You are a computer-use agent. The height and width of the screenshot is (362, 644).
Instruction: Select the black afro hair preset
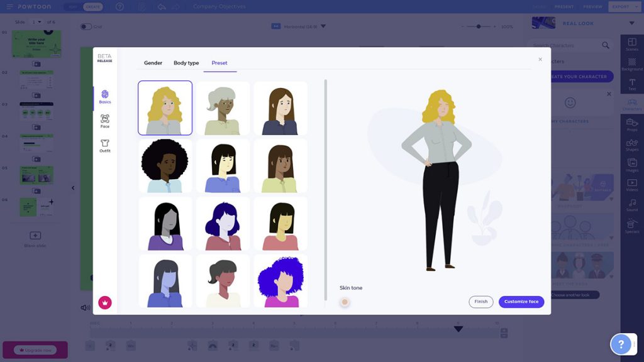pyautogui.click(x=165, y=166)
